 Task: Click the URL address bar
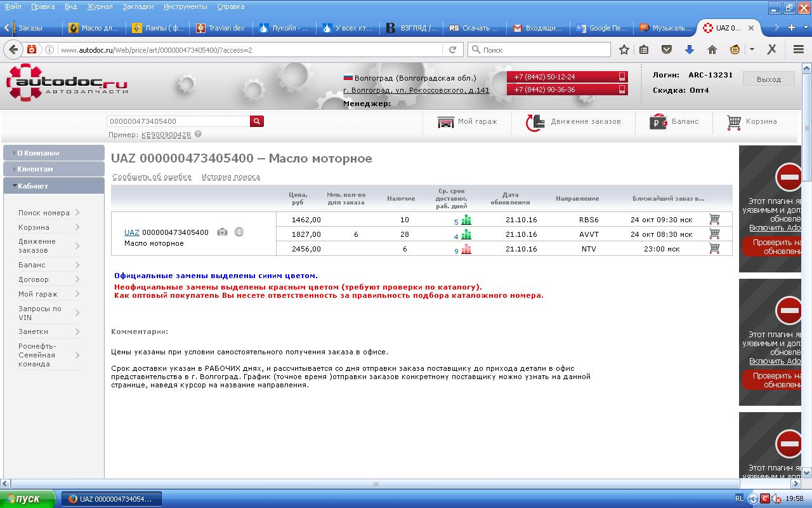[x=251, y=50]
